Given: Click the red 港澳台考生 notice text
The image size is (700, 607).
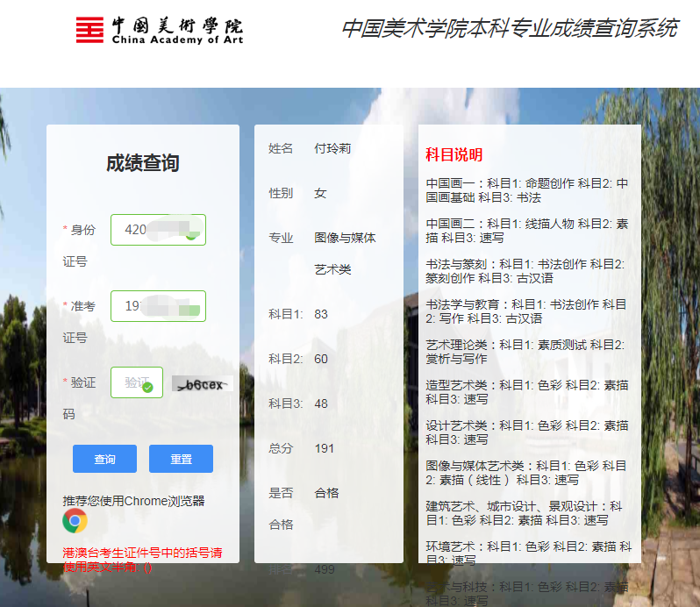Looking at the screenshot, I should point(142,560).
